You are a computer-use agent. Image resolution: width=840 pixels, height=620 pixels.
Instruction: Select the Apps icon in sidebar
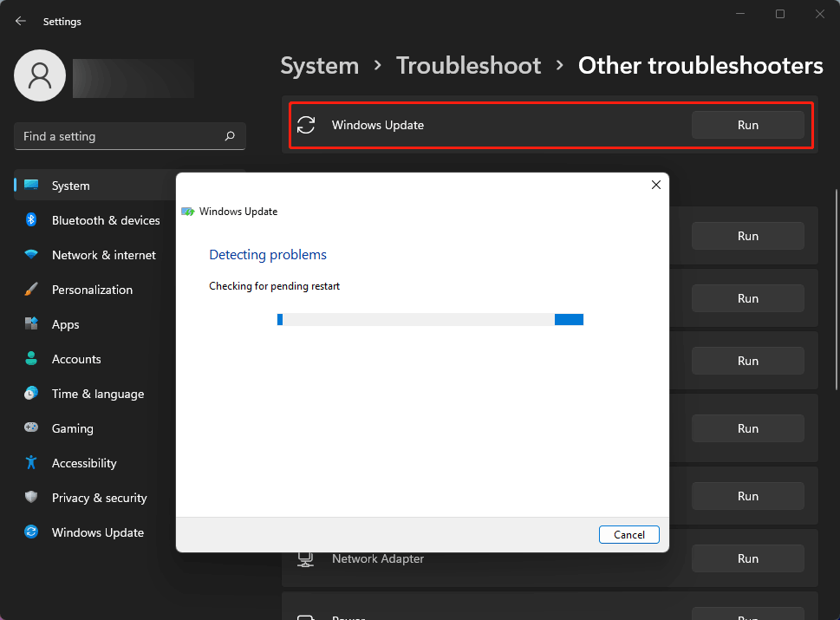pos(32,324)
